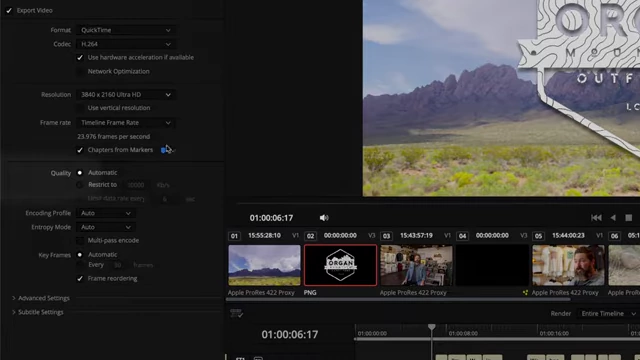Screen dimensions: 640x360
Task: Enable Network Optimization checkbox
Action: (x=80, y=71)
